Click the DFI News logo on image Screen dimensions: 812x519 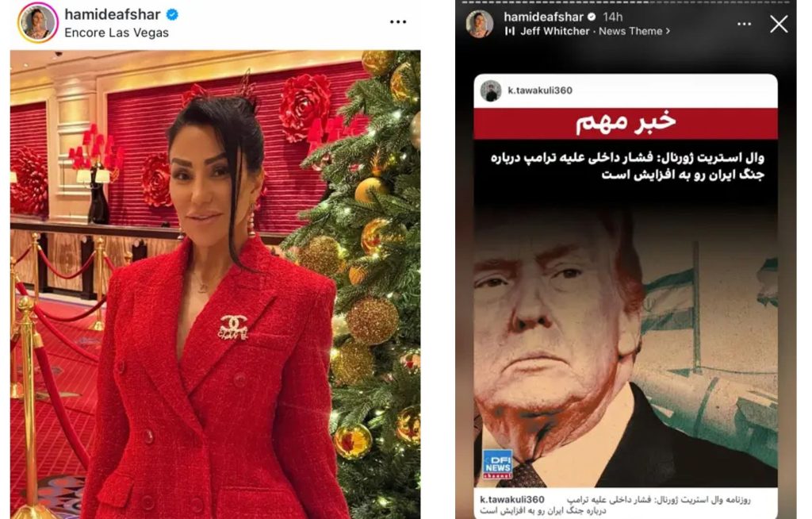498,464
